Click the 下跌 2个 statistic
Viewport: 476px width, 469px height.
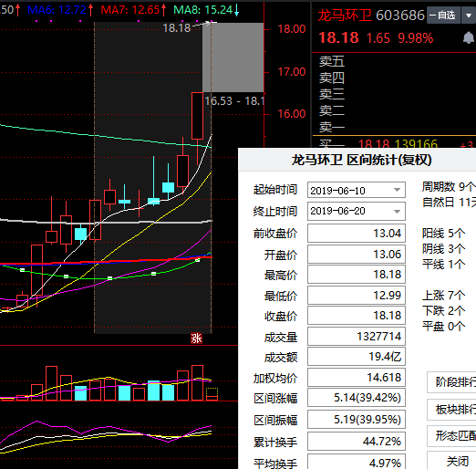pos(443,310)
